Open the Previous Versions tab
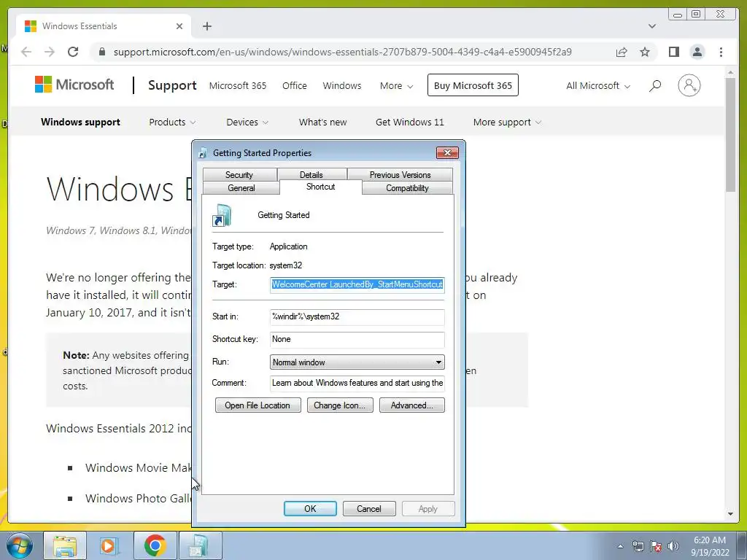 click(x=400, y=175)
